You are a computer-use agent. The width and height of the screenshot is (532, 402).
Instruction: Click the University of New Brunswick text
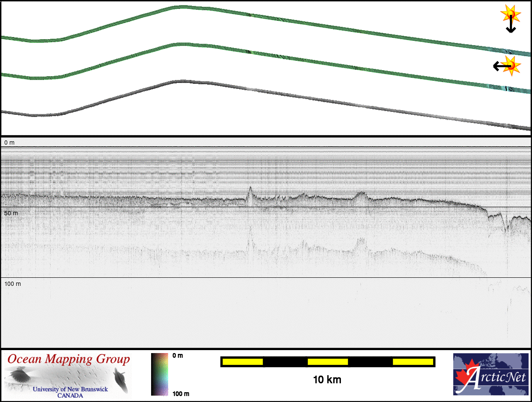pos(70,389)
